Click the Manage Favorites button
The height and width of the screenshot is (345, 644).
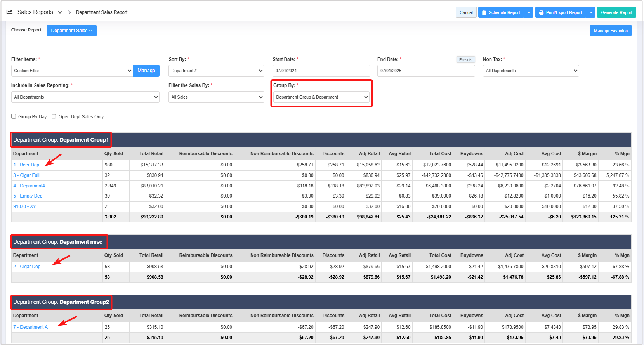click(610, 31)
